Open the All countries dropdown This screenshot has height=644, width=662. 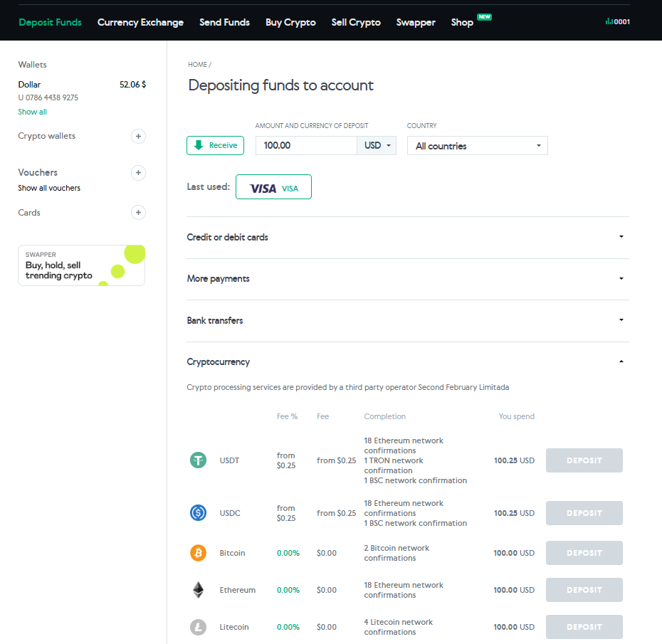(477, 146)
